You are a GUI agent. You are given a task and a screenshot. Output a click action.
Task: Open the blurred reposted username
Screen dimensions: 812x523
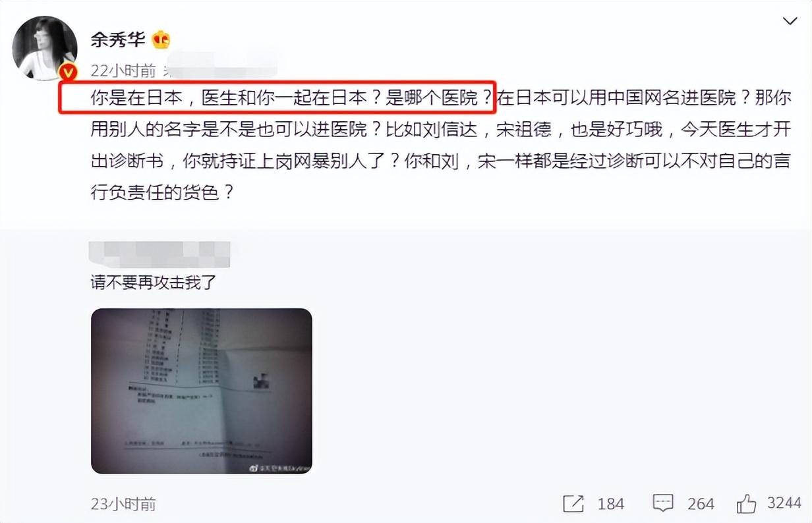tap(159, 255)
